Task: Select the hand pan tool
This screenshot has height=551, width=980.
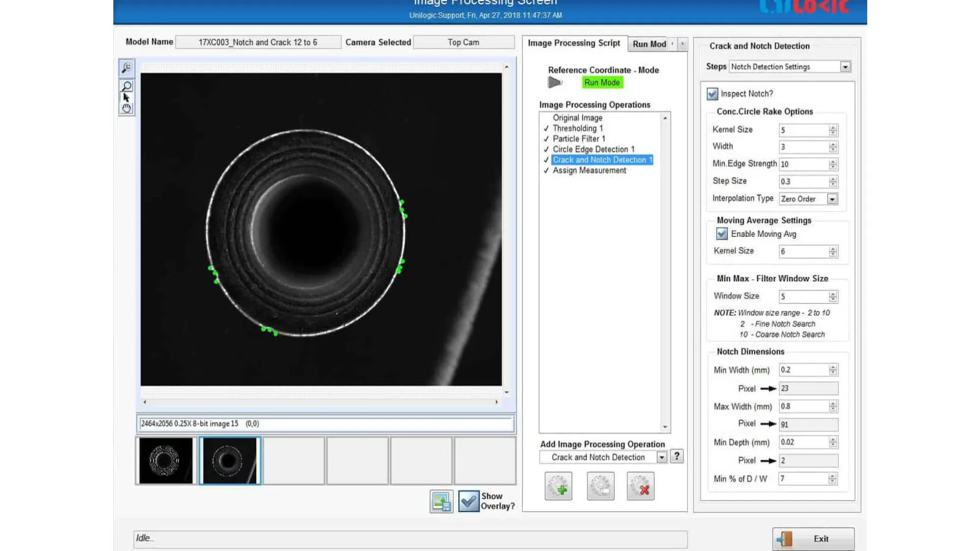Action: pyautogui.click(x=127, y=108)
